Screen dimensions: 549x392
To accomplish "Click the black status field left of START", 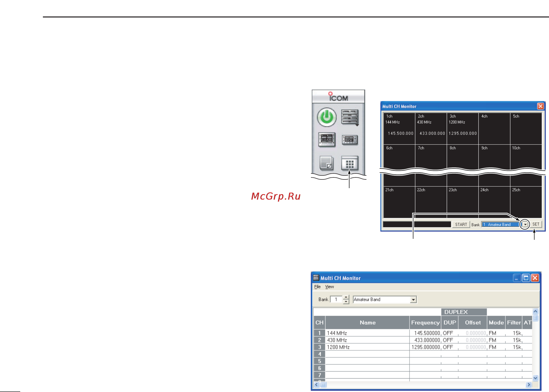I will [417, 224].
